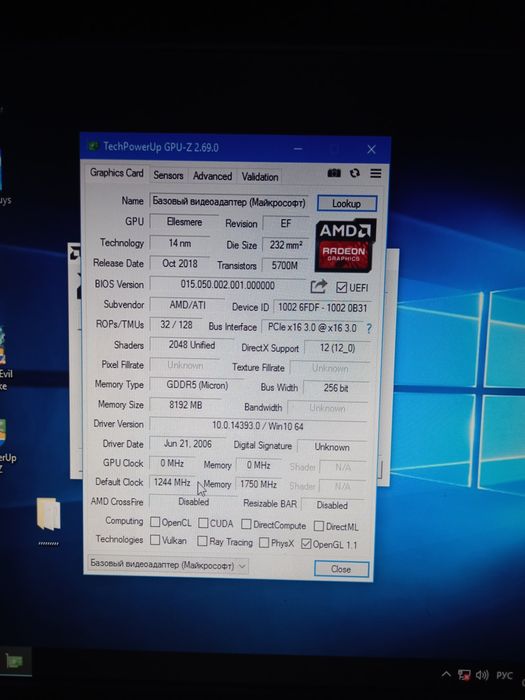
Task: Toggle the OpenCL checkbox
Action: coord(155,522)
